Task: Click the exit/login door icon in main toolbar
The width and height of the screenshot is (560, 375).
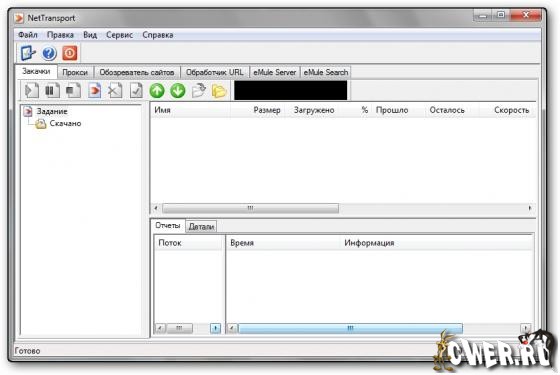Action: [28, 53]
